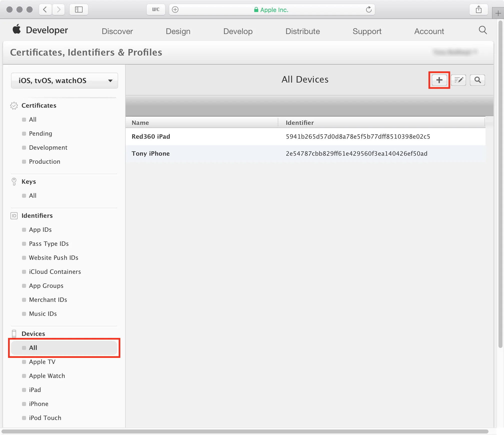Viewport: 504px width, 435px height.
Task: Click the Apple Inc. address bar
Action: coord(272,10)
